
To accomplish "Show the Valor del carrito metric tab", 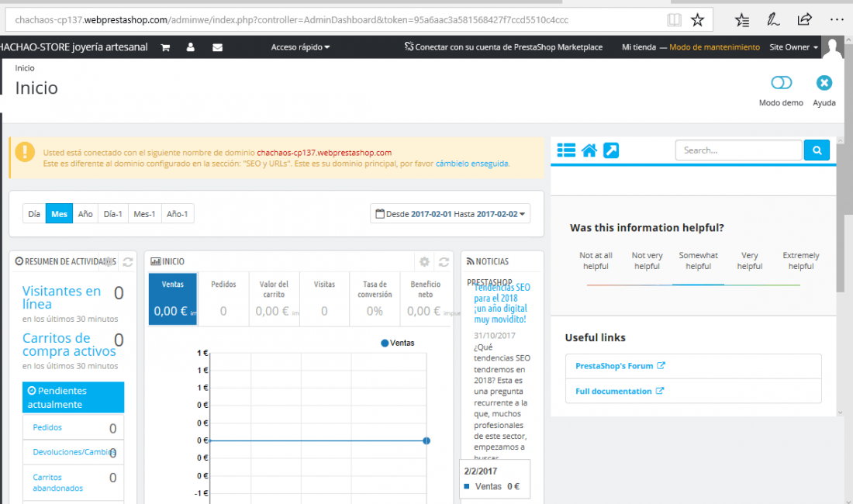I will coord(275,299).
